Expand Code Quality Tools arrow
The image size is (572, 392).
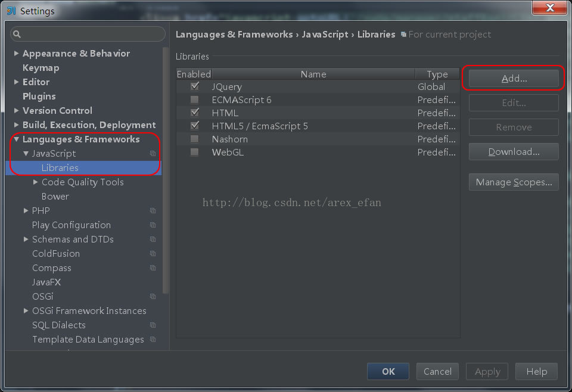point(35,182)
